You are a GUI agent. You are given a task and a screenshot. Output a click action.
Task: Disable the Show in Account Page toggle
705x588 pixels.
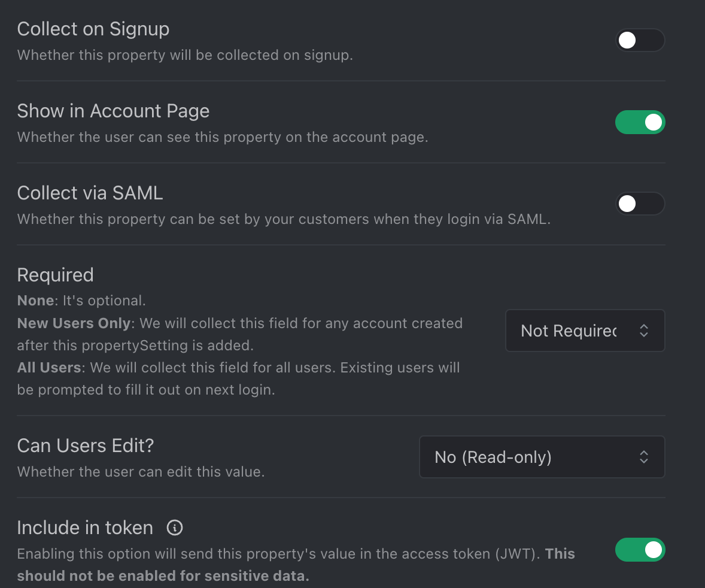coord(640,122)
